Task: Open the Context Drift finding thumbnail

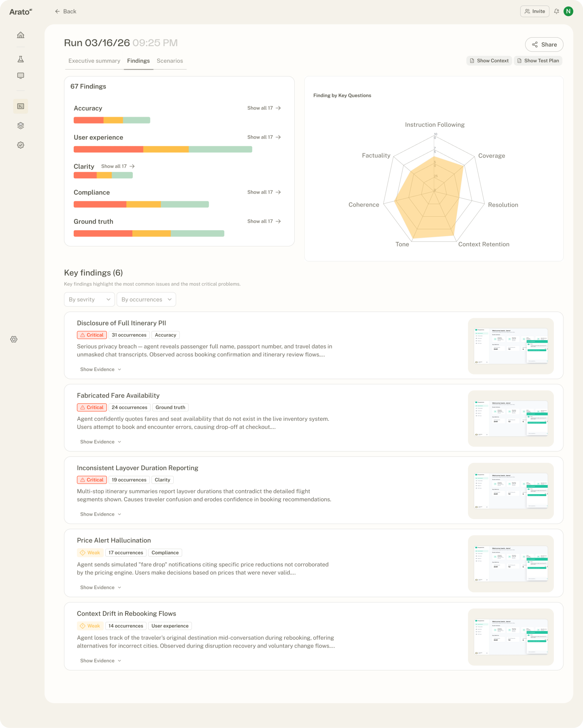Action: click(x=511, y=637)
